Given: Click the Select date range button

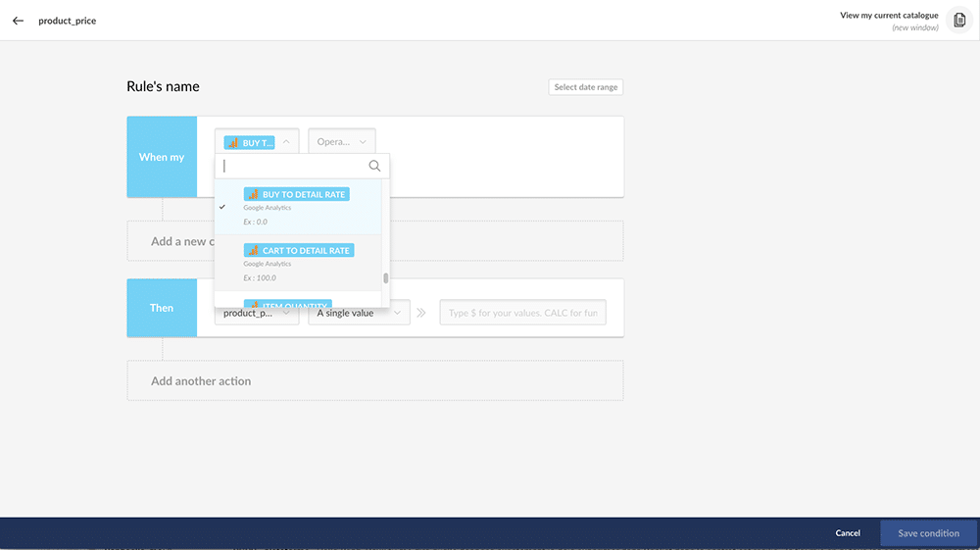Looking at the screenshot, I should coord(586,87).
